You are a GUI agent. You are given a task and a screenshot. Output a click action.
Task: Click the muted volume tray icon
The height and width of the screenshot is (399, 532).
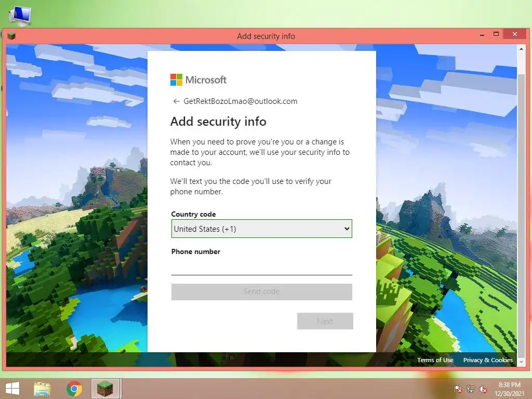point(483,389)
